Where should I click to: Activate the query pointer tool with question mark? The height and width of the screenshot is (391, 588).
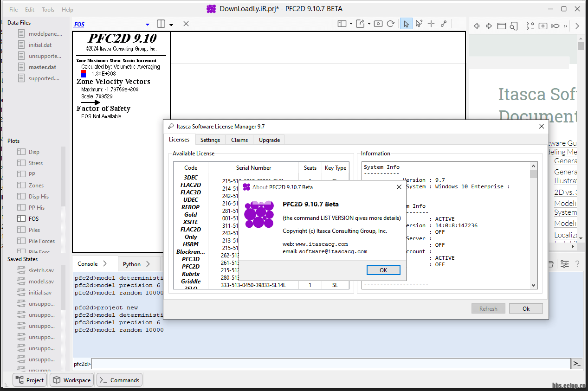[419, 24]
